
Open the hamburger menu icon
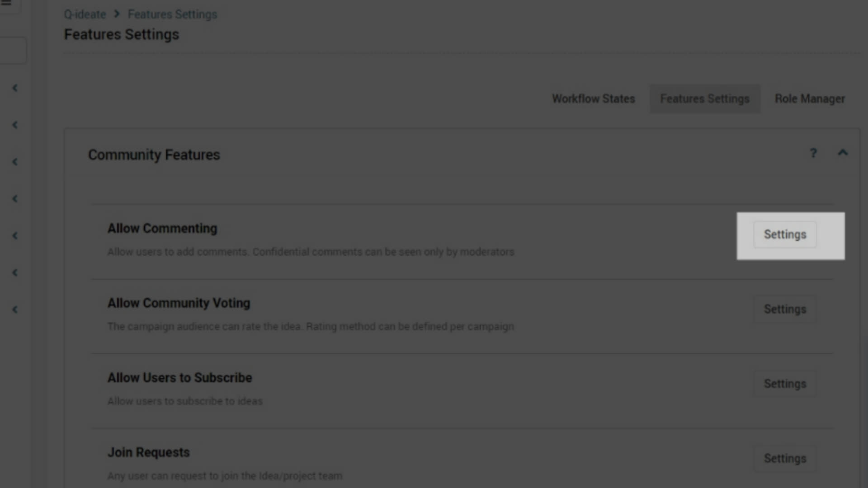tap(6, 2)
